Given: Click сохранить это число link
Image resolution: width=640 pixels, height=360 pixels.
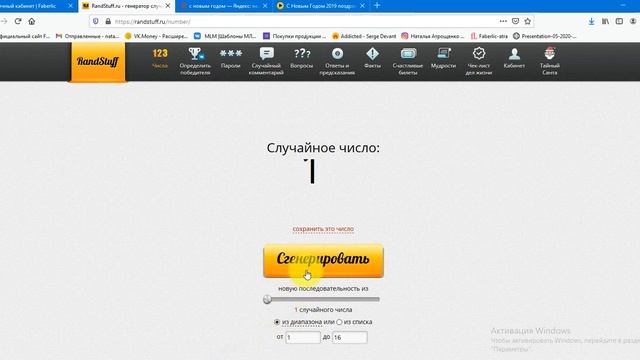Looking at the screenshot, I should pyautogui.click(x=323, y=229).
